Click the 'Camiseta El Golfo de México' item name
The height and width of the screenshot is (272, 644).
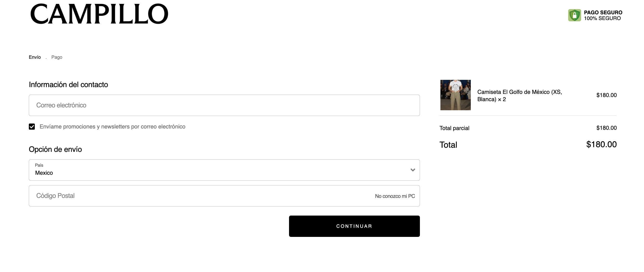(519, 95)
